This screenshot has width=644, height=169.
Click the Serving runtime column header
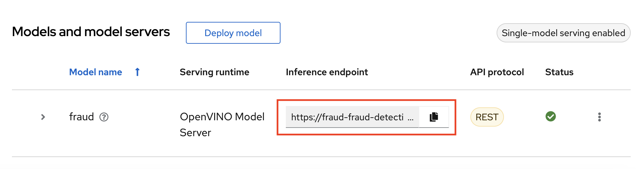pyautogui.click(x=214, y=72)
